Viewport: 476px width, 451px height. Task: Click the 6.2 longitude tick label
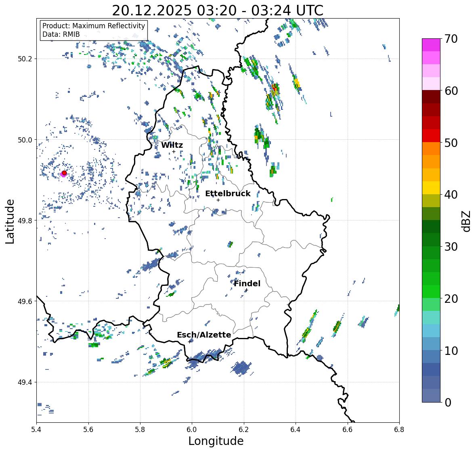pyautogui.click(x=244, y=430)
